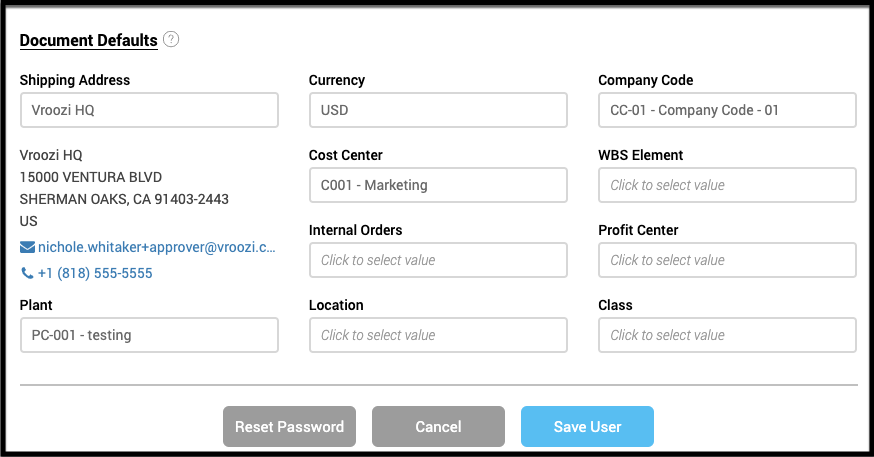The width and height of the screenshot is (874, 457).
Task: Choose a value for Class
Action: pyautogui.click(x=727, y=335)
